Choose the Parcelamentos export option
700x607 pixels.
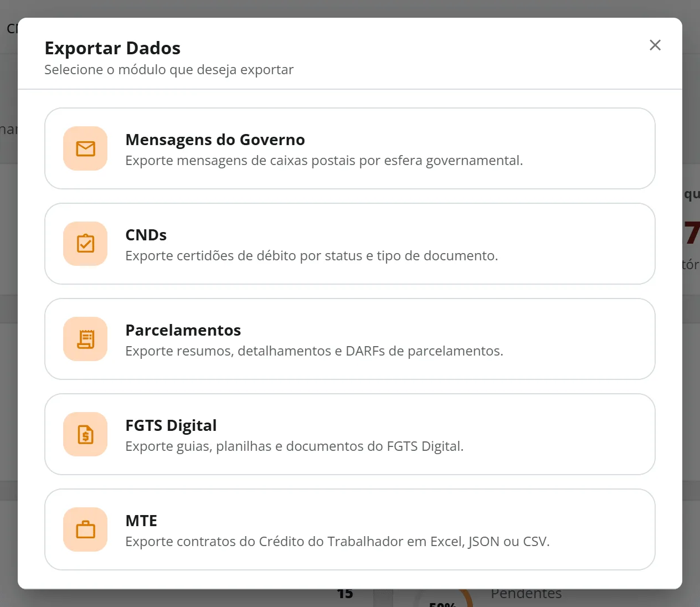click(350, 339)
